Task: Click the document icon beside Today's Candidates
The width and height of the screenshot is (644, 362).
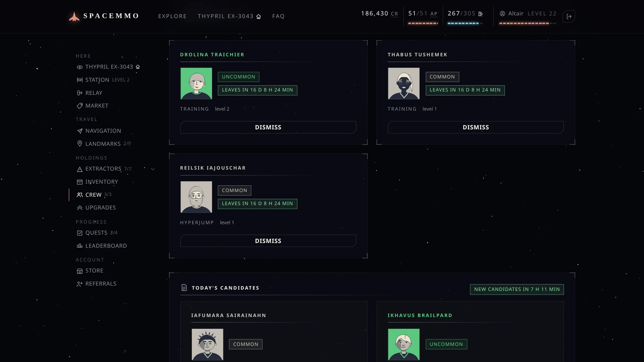Action: click(184, 288)
